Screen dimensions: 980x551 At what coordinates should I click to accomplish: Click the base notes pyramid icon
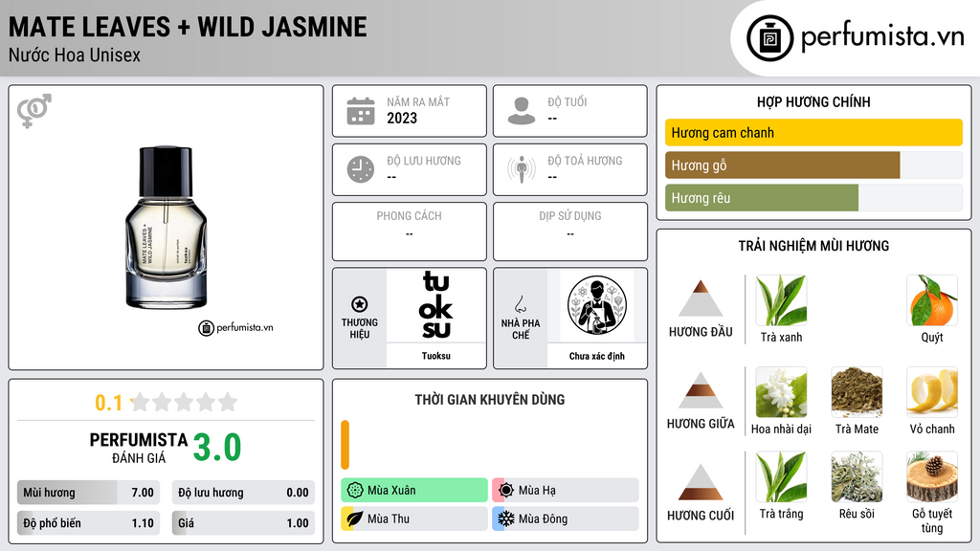tap(701, 482)
